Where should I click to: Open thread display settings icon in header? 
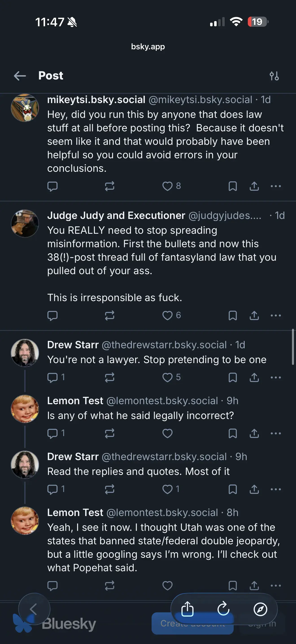(x=274, y=76)
